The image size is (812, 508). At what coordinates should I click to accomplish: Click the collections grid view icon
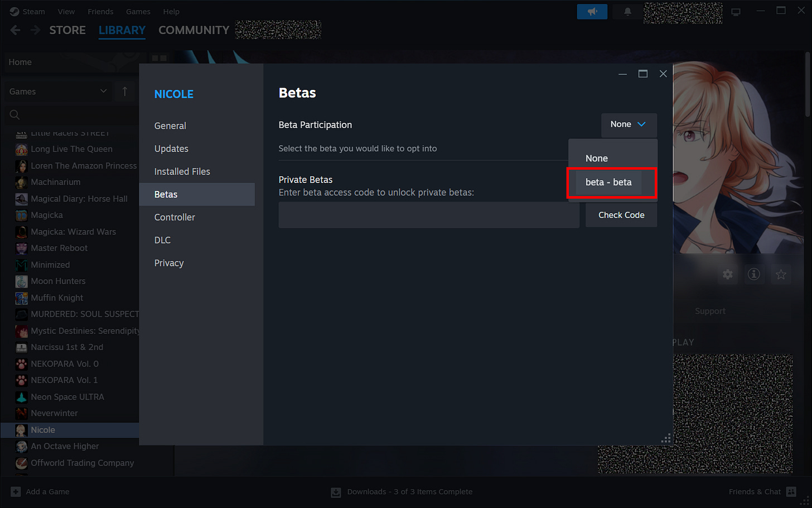159,58
